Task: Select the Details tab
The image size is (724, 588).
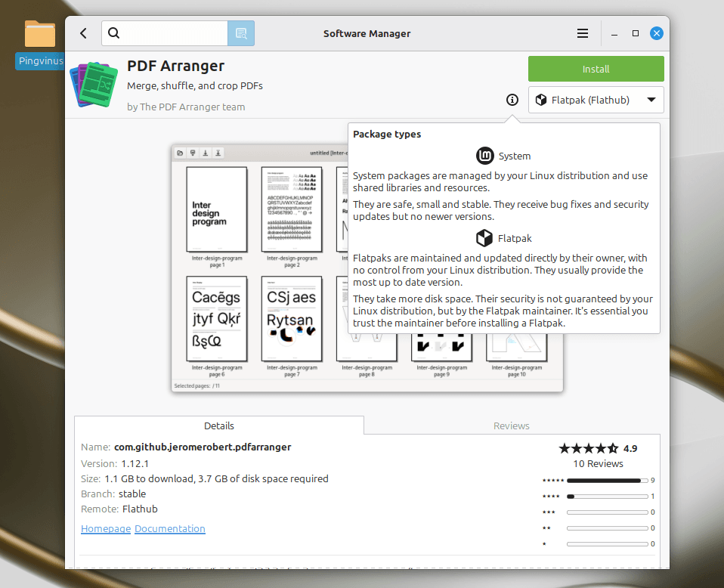Action: coord(219,426)
